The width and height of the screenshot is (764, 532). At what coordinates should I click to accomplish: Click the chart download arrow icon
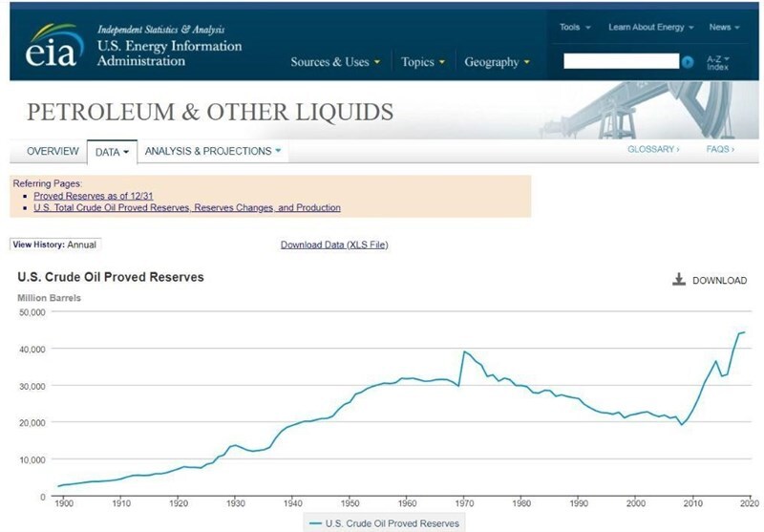pos(679,280)
